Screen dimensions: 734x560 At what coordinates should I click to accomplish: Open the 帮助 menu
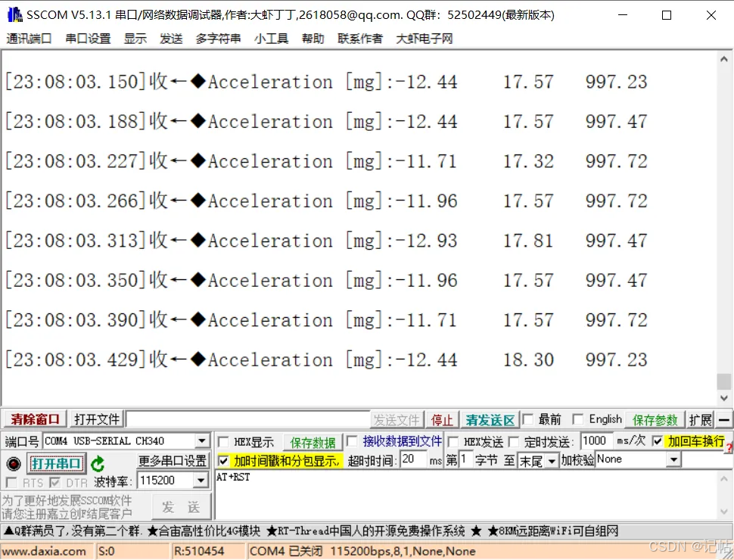[313, 39]
